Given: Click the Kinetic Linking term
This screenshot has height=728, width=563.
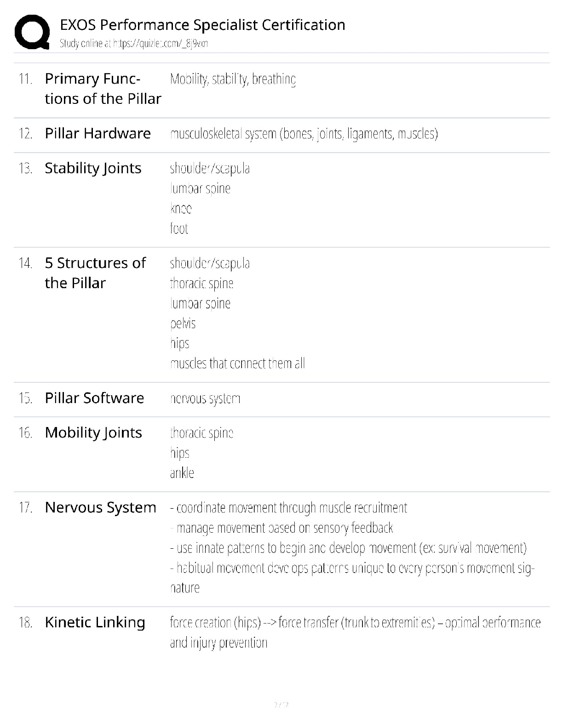Looking at the screenshot, I should coord(95,622).
